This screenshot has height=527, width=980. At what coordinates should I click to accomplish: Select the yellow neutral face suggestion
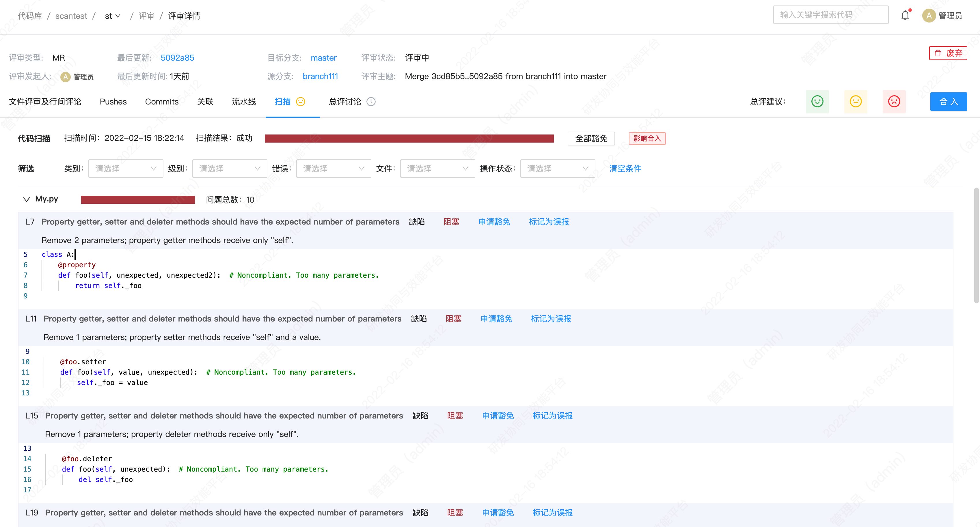tap(856, 102)
